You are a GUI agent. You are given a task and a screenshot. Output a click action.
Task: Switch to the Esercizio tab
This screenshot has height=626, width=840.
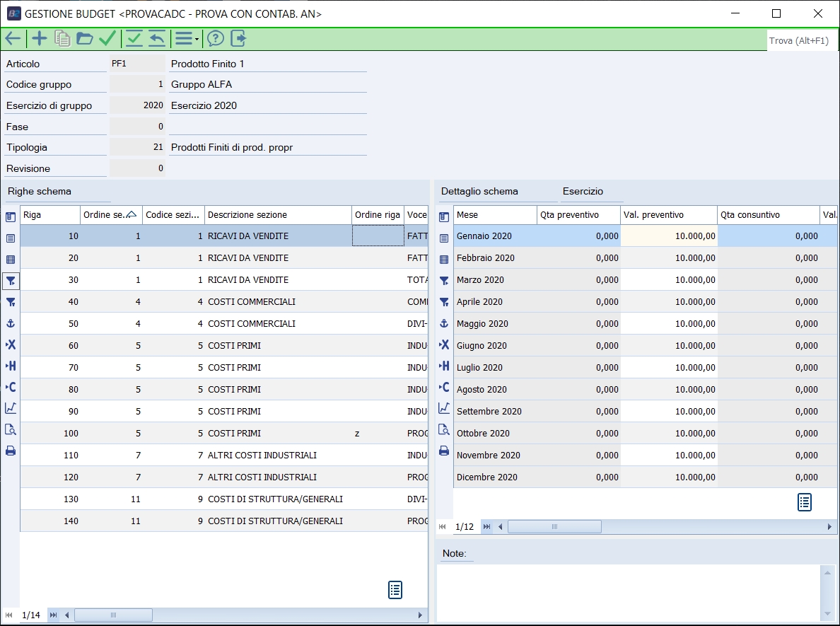click(x=583, y=192)
